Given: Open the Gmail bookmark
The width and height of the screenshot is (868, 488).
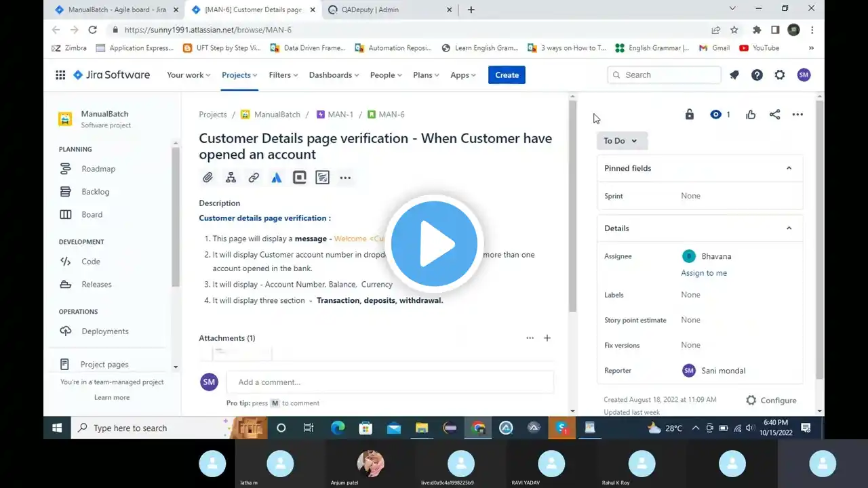Looking at the screenshot, I should [714, 48].
